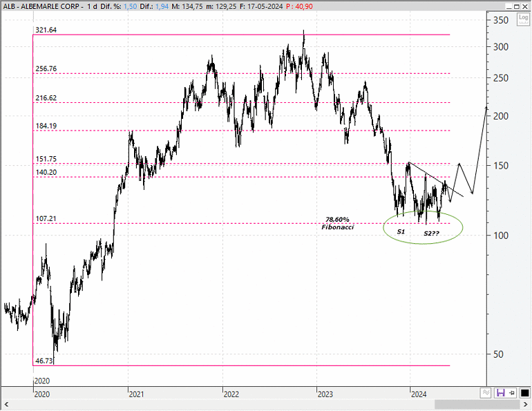Click the 2023 time axis label
Screen dimensions: 532x411
coord(325,394)
